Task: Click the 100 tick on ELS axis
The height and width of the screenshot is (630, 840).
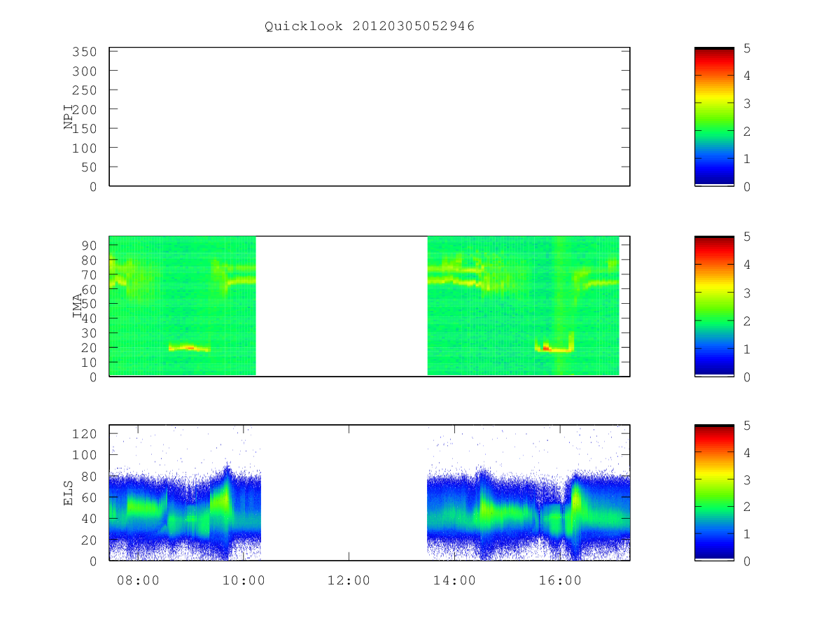Action: click(84, 455)
